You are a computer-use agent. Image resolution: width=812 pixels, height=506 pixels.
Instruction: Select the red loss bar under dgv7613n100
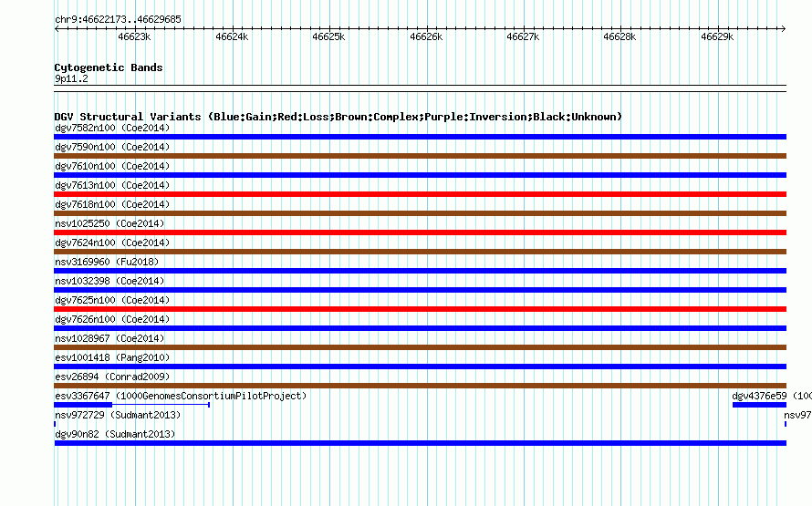coord(420,194)
